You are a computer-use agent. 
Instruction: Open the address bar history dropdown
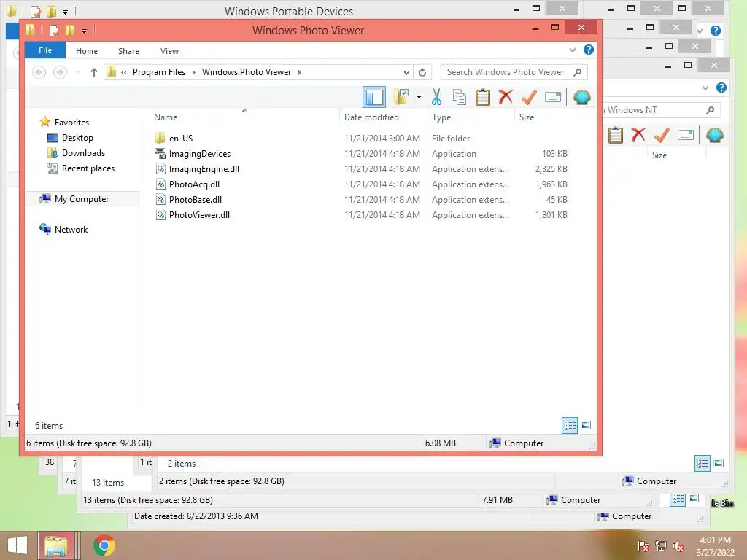coord(406,72)
